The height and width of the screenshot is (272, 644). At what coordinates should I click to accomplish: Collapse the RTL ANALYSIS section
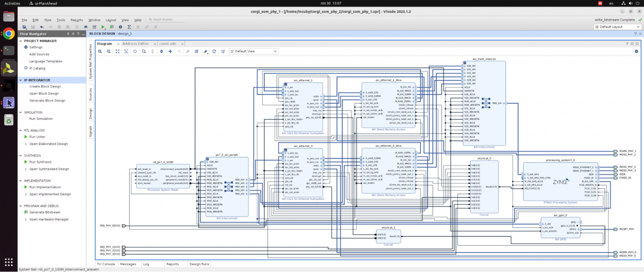coord(21,131)
